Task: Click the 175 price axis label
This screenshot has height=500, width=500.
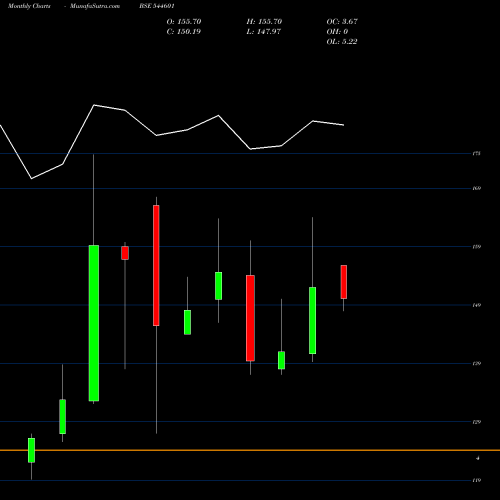Action: [476, 154]
